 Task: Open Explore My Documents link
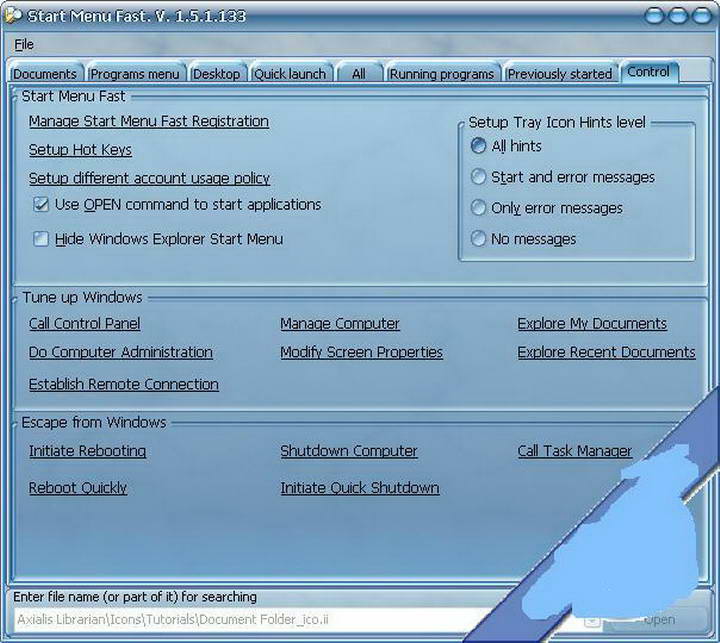pyautogui.click(x=592, y=323)
